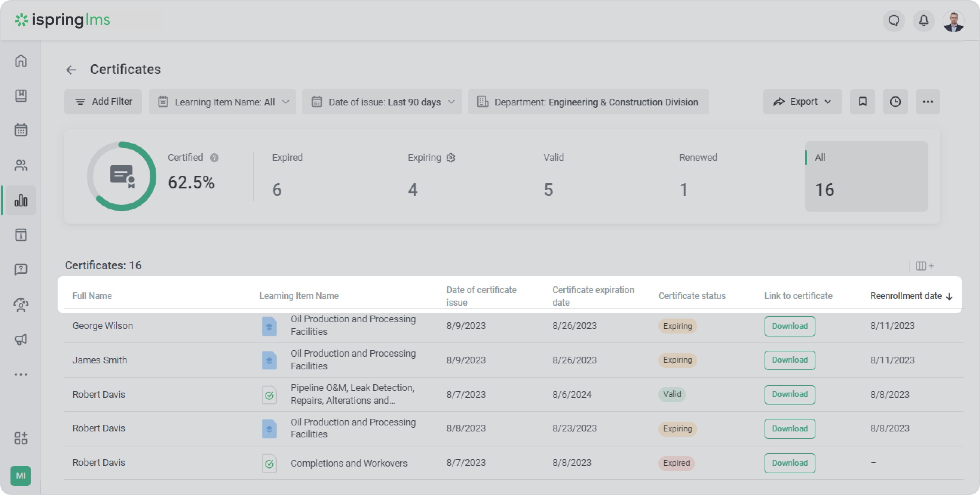Open the Users icon in sidebar
980x495 pixels.
click(21, 165)
